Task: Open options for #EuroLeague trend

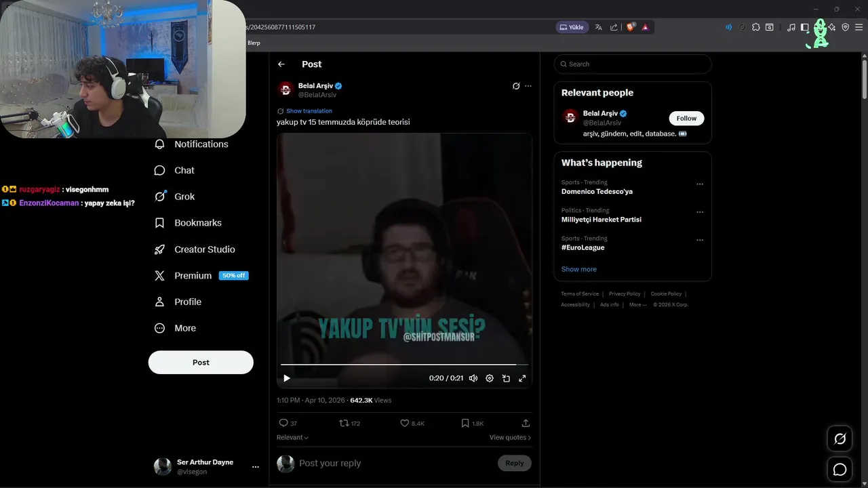Action: 700,241
